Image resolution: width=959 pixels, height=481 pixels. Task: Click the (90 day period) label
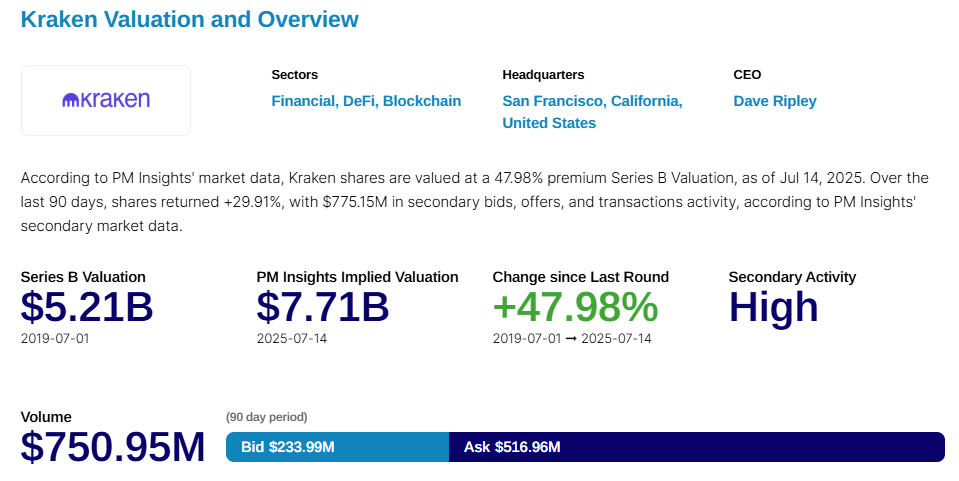click(267, 417)
